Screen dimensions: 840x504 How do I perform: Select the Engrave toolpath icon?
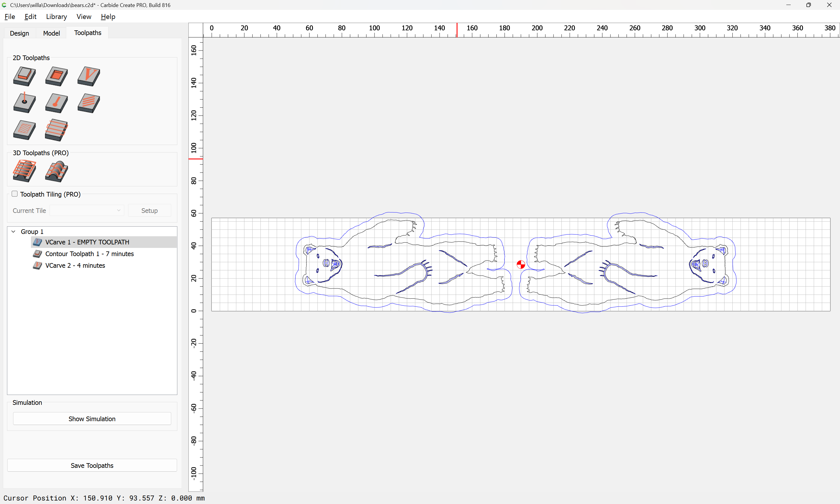pos(56,103)
